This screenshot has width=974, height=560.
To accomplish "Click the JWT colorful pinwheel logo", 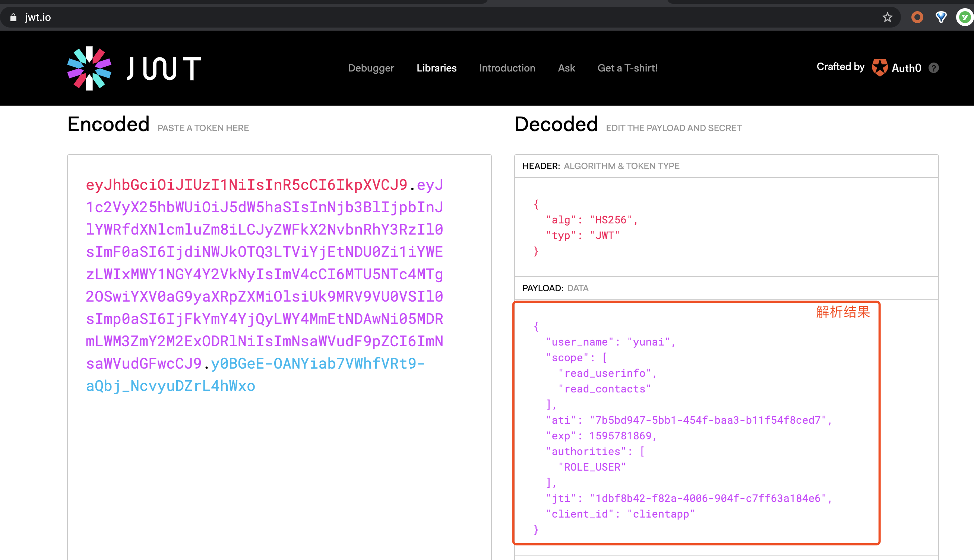I will tap(89, 69).
